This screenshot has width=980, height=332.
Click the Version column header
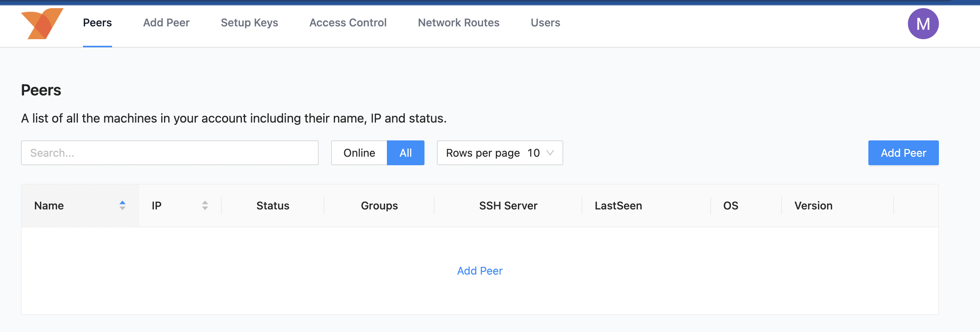837,206
